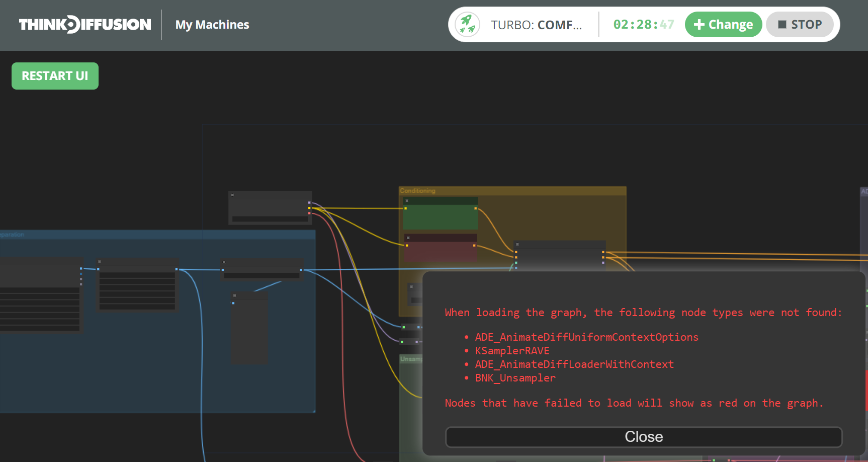Click the plus icon inside the Change button
The height and width of the screenshot is (462, 868).
700,24
